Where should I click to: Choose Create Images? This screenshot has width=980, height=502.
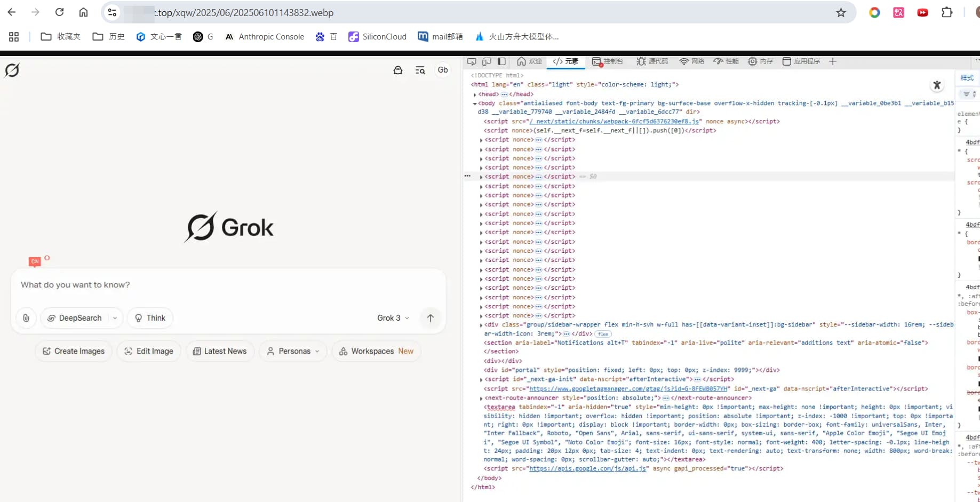coord(74,351)
